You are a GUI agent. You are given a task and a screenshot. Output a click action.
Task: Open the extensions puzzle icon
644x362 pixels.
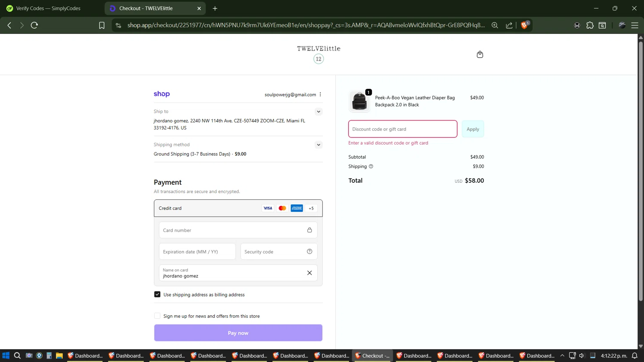[590, 25]
